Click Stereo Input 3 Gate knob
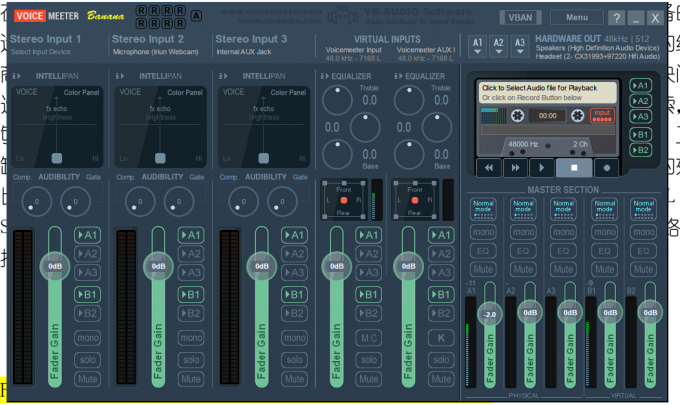Screen dimensions: 680x405 coord(282,202)
